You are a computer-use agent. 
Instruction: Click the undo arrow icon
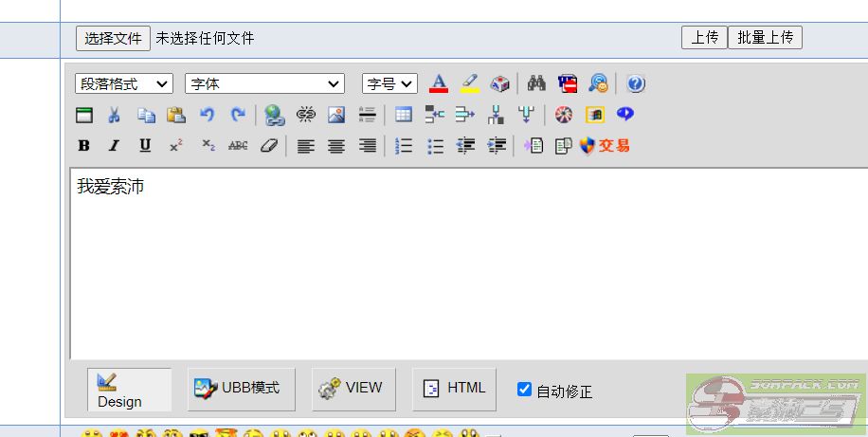tap(207, 115)
